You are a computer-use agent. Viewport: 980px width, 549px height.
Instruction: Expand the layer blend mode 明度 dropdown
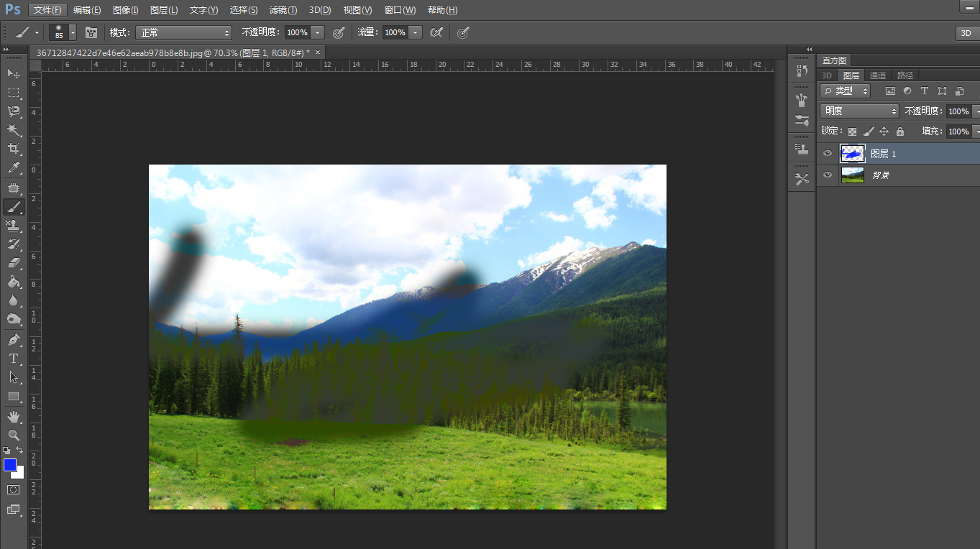click(x=859, y=111)
